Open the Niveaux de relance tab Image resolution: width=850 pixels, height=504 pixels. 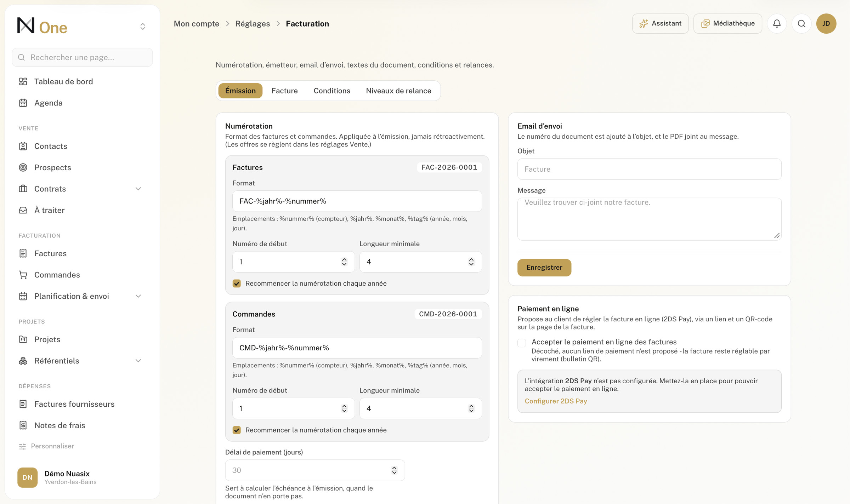coord(398,91)
